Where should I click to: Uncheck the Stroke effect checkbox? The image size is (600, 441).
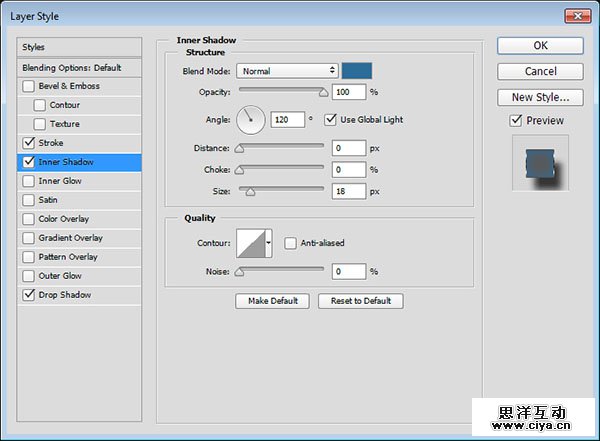point(27,143)
